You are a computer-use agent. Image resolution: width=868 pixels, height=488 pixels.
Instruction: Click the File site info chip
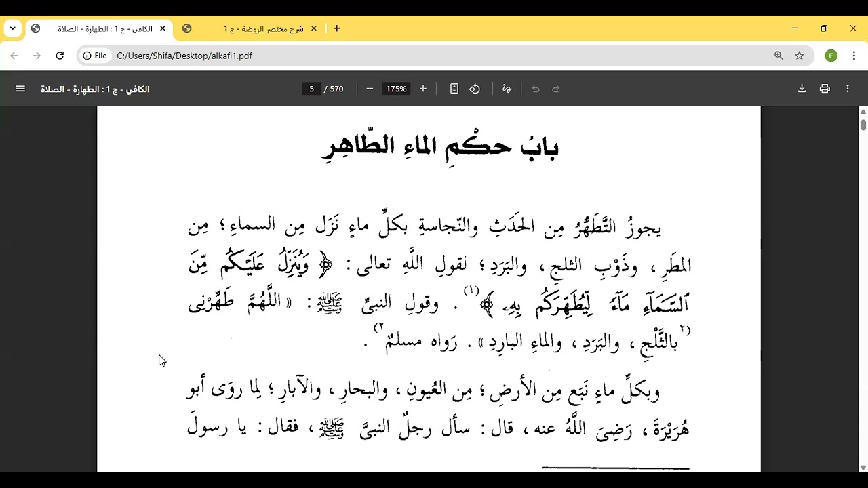(x=95, y=56)
